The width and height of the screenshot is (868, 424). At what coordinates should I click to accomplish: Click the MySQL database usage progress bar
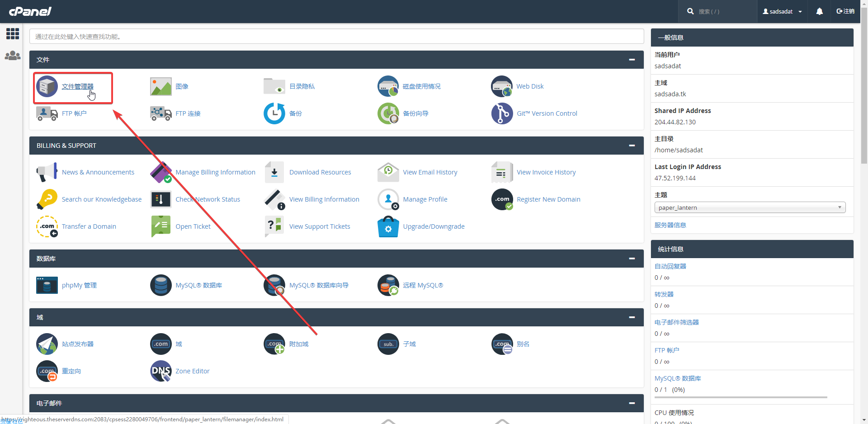(x=741, y=397)
